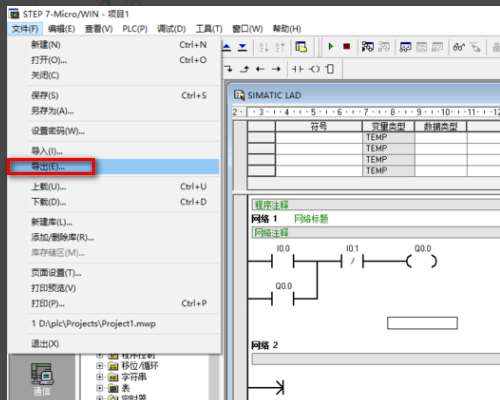The width and height of the screenshot is (500, 400).
Task: Click the folder icon beside 表
Action: pyautogui.click(x=114, y=388)
